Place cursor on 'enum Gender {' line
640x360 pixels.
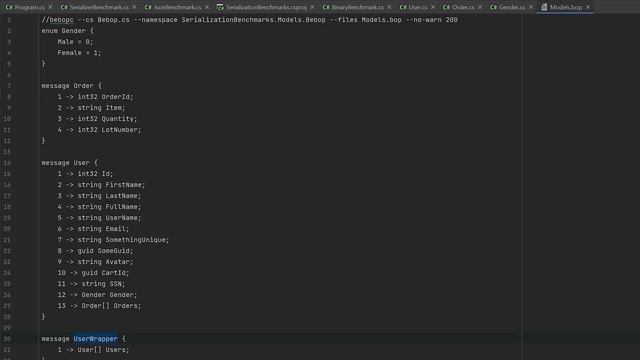67,31
